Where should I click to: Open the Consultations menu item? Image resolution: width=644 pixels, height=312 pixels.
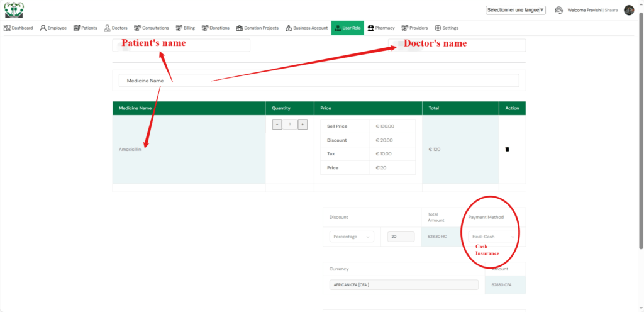tap(152, 28)
